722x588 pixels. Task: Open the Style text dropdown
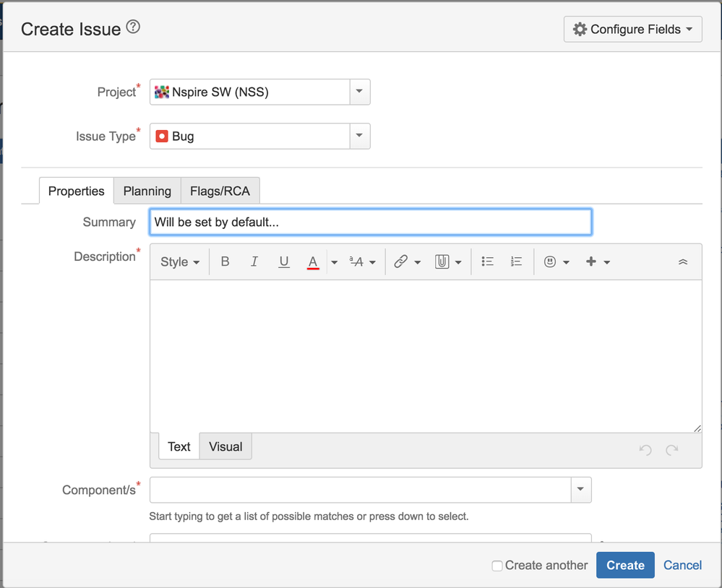click(x=180, y=261)
